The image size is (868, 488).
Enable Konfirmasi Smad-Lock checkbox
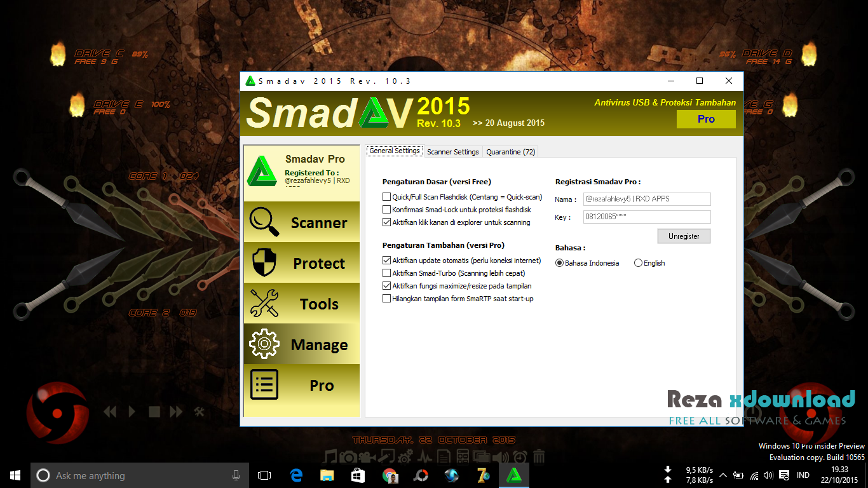(386, 210)
